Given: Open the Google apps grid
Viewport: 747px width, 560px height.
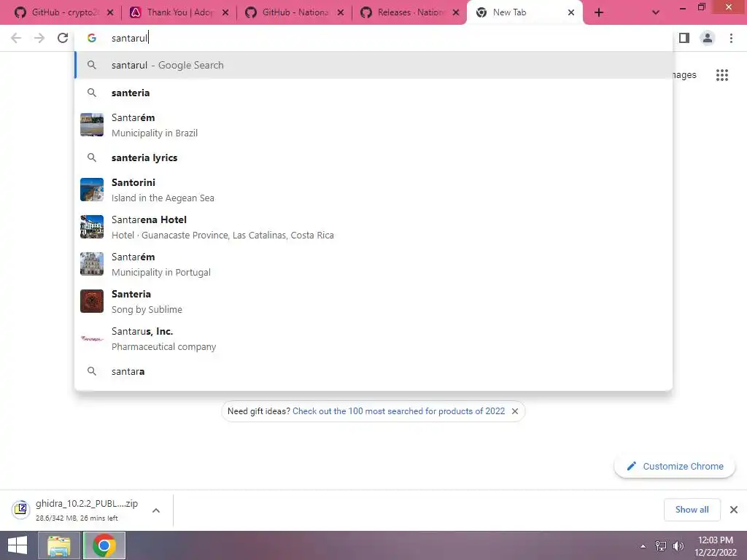Looking at the screenshot, I should click(x=722, y=75).
